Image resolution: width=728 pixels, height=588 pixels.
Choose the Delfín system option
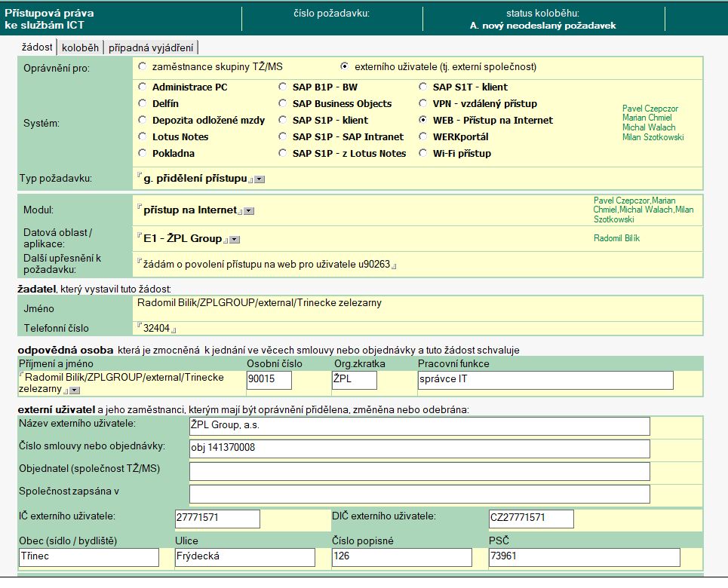[143, 104]
